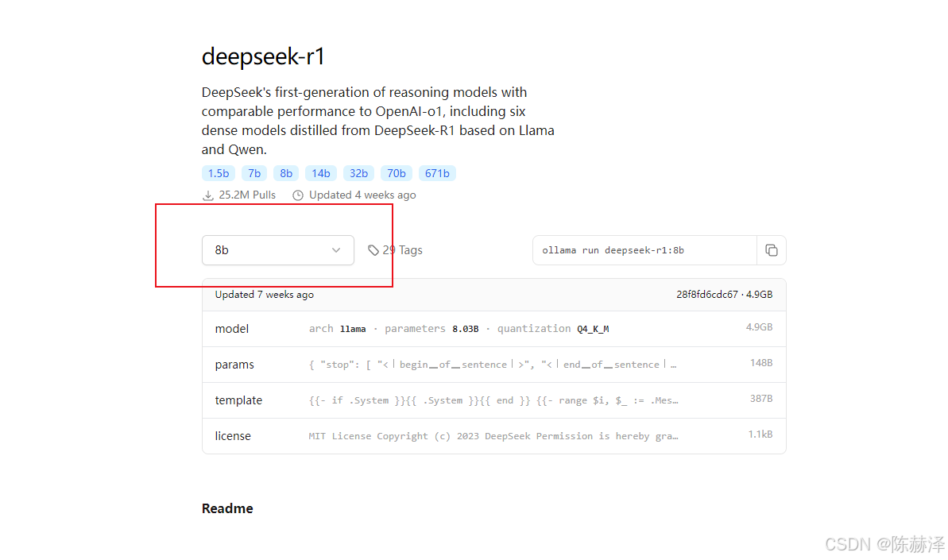Click the 148B size value

761,363
